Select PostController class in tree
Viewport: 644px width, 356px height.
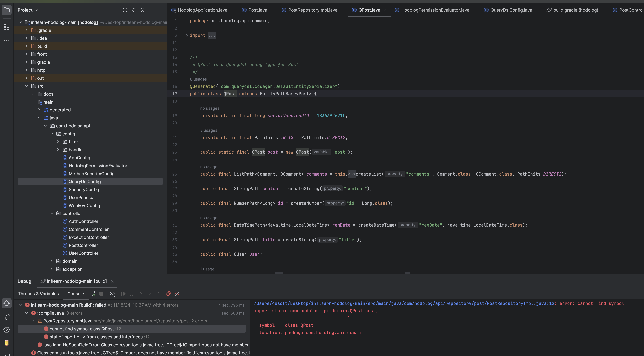(83, 245)
